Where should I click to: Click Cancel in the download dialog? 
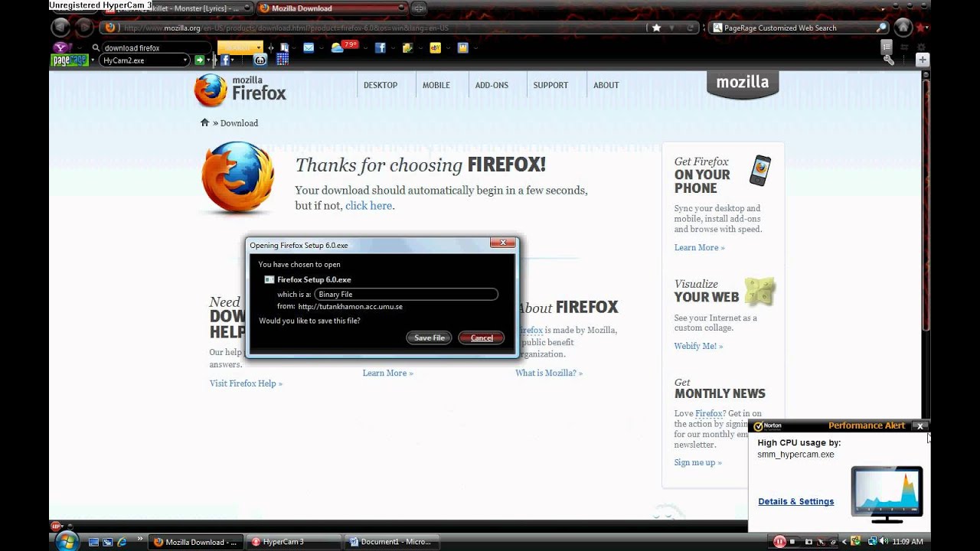click(482, 337)
